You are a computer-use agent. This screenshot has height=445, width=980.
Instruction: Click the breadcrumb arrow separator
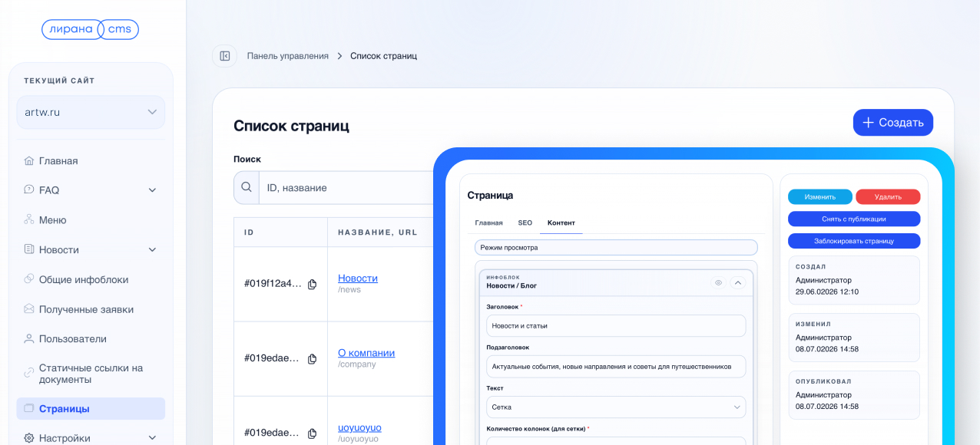coord(339,56)
